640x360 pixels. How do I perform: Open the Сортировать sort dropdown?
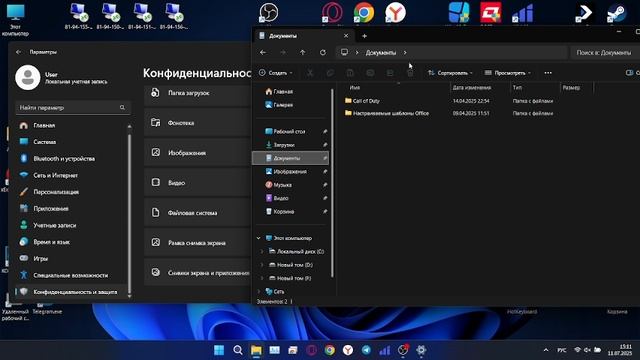450,73
